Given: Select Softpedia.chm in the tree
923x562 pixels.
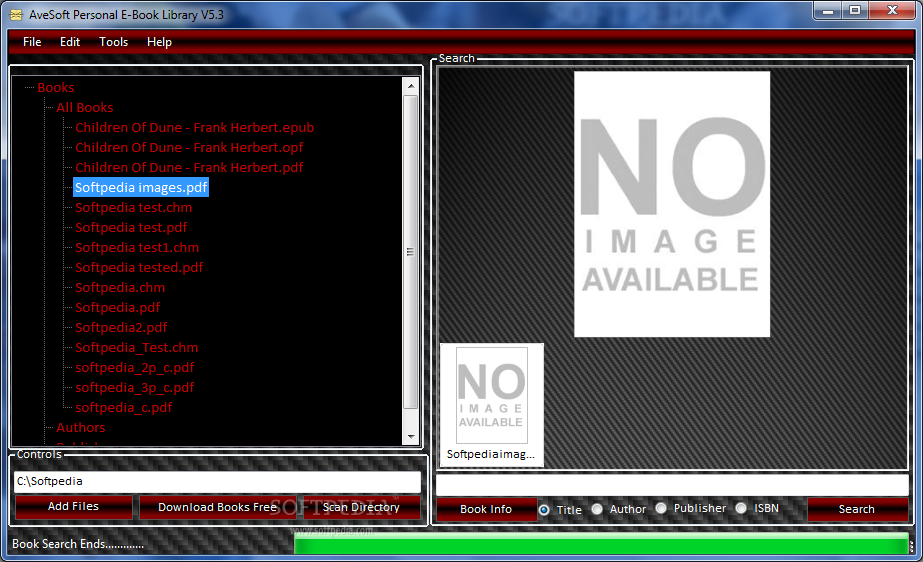Looking at the screenshot, I should click(120, 288).
